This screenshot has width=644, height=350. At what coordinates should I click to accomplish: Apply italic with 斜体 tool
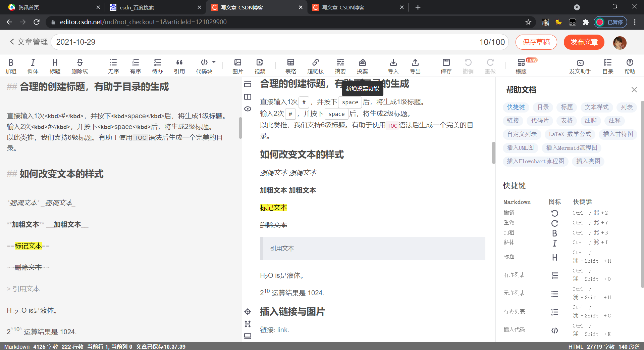click(x=33, y=66)
